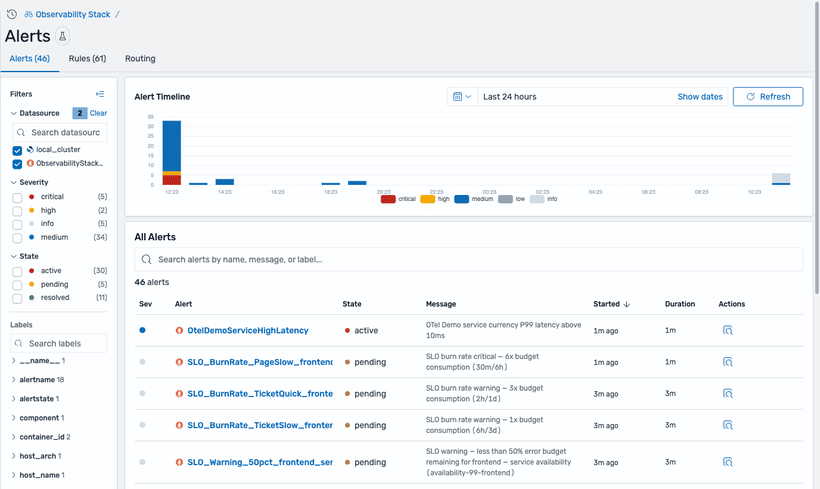
Task: Click the experimental flask icon beside Alerts
Action: click(x=62, y=36)
